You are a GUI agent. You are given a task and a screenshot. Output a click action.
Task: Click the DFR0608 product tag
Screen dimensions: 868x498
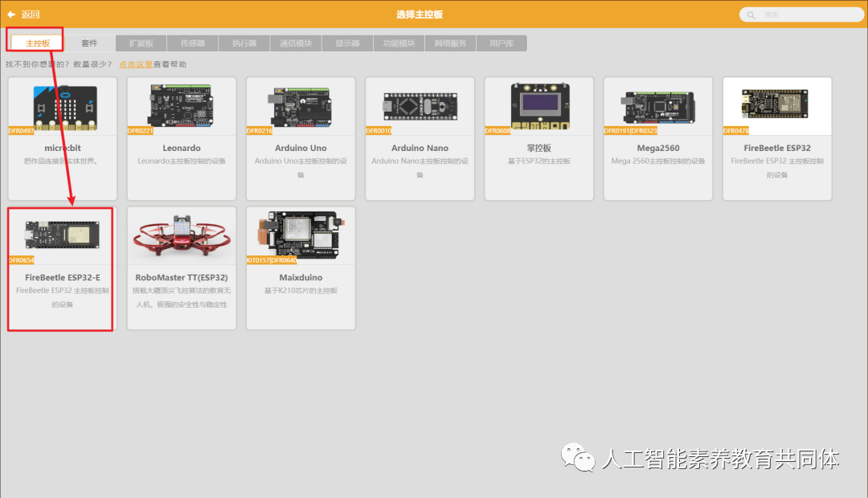[x=497, y=131]
